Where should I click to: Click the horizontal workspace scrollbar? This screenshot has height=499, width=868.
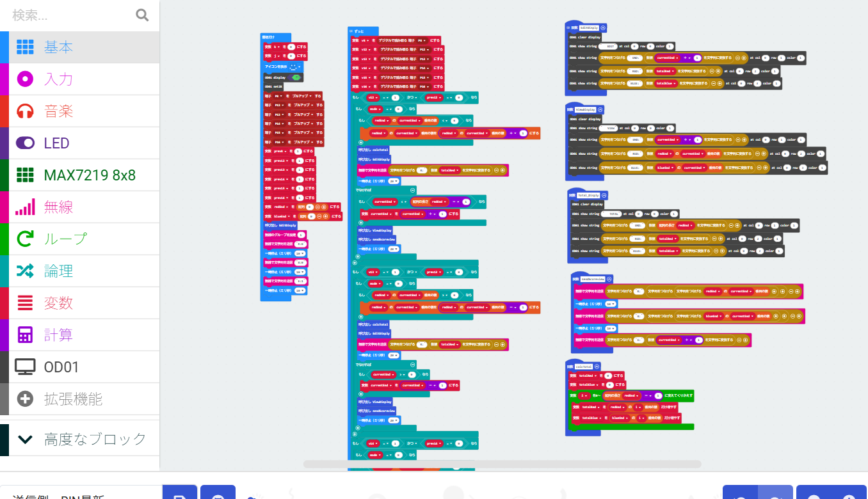502,464
